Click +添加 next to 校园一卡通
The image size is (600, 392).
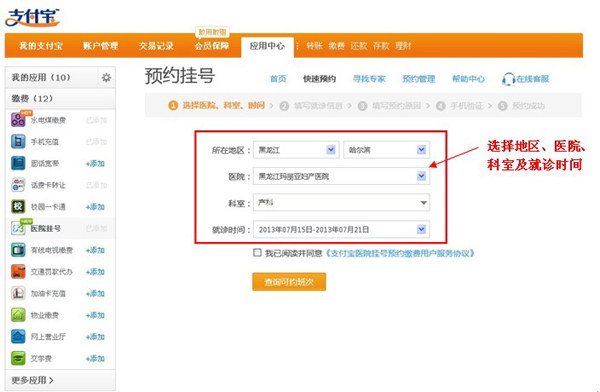coord(95,207)
